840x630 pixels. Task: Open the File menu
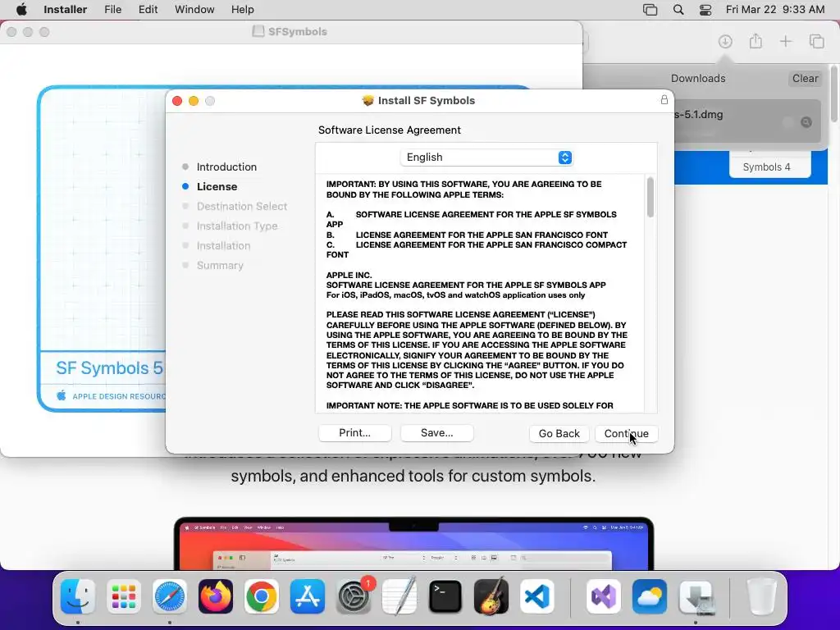pos(112,10)
